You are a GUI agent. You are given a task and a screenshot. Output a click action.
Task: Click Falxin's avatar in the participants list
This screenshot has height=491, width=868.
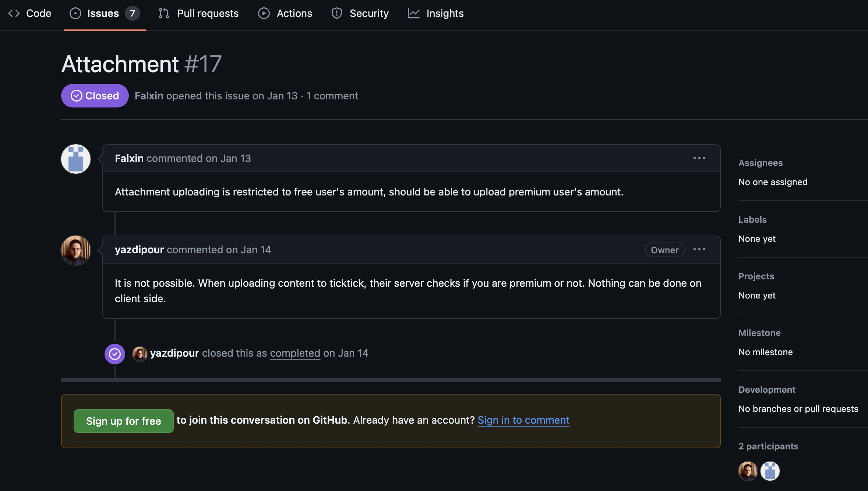point(770,471)
